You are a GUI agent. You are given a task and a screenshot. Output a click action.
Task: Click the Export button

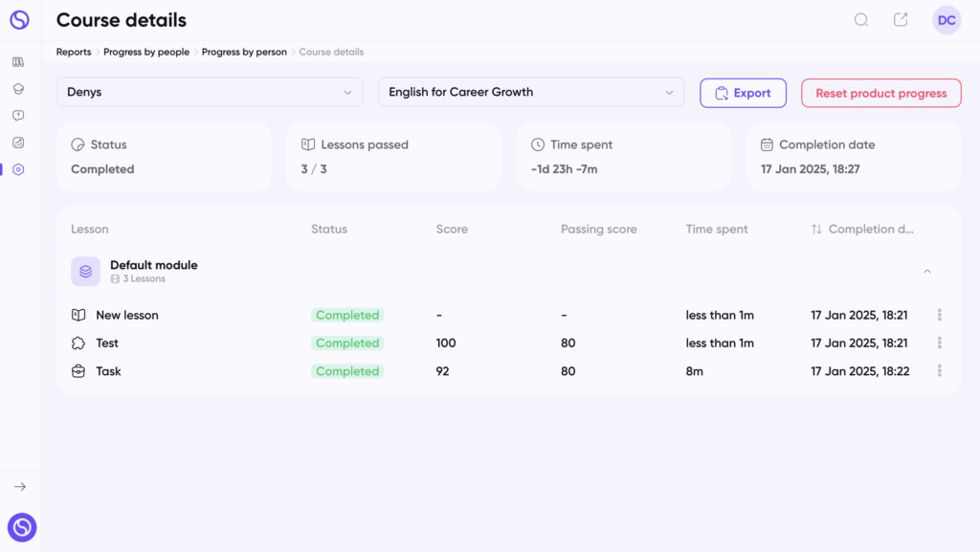(x=743, y=93)
